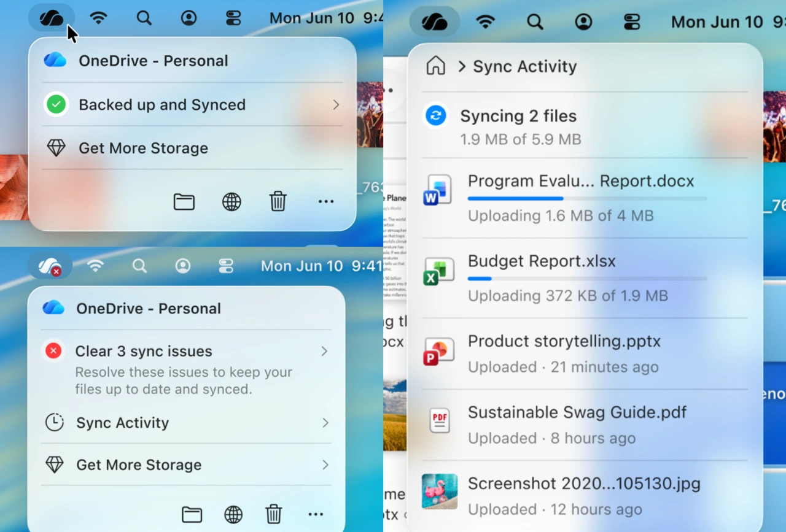Image resolution: width=786 pixels, height=532 pixels.
Task: Click the ellipsis More options icon
Action: [325, 202]
